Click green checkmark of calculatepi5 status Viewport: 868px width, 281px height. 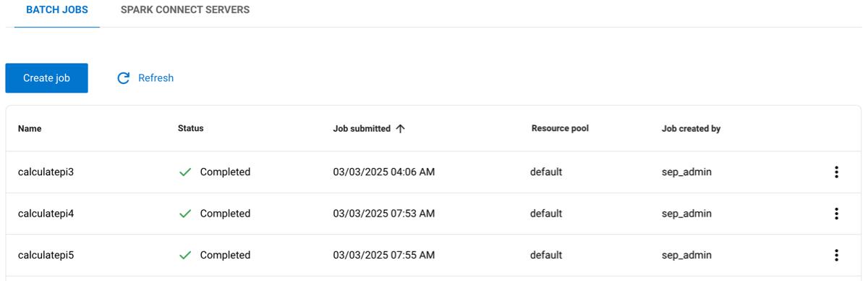pos(185,255)
